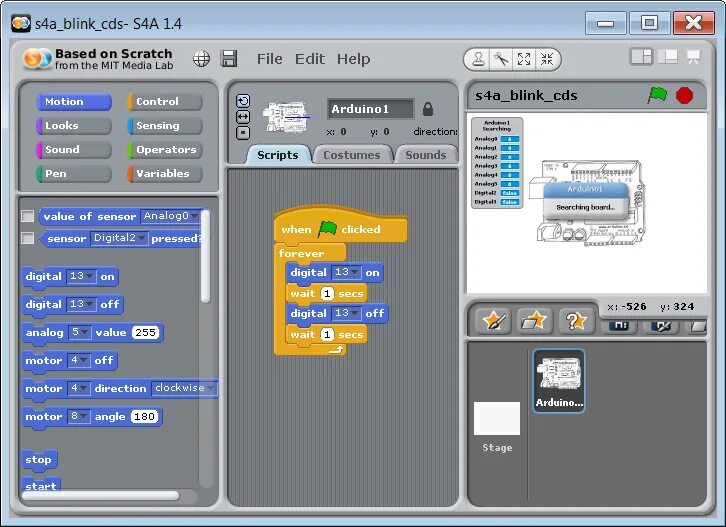726x527 pixels.
Task: Select the Looks block category
Action: (74, 125)
